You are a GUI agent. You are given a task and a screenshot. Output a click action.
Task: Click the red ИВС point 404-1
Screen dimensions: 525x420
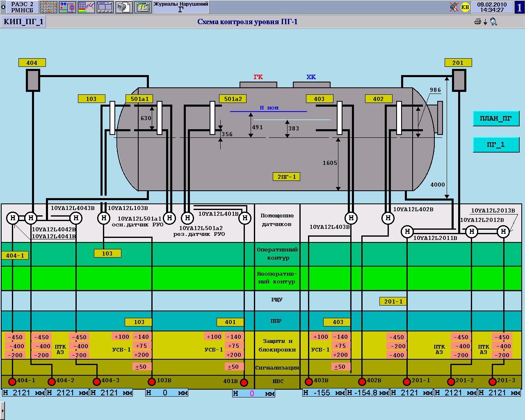pyautogui.click(x=12, y=382)
